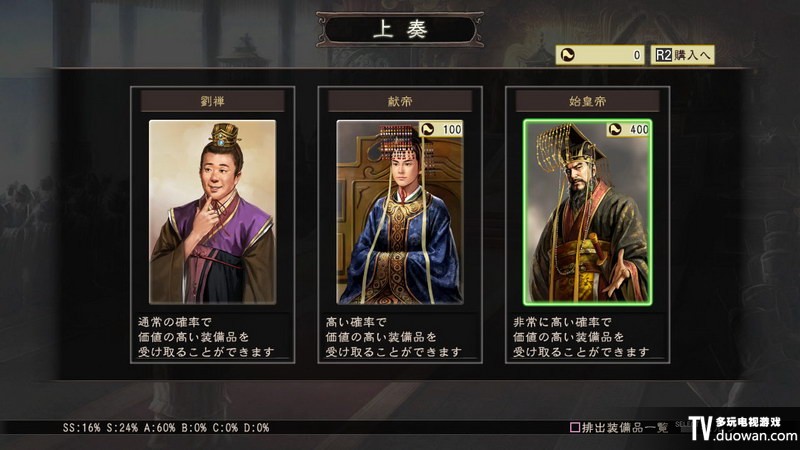This screenshot has height=450, width=800.
Task: Click the TV duowan.com watermark logo
Action: point(743,429)
